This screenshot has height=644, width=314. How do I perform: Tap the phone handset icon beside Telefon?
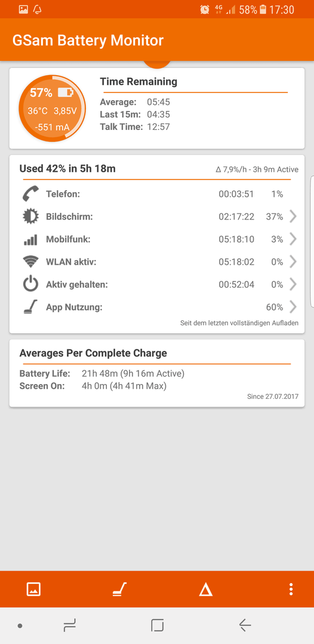click(x=30, y=194)
